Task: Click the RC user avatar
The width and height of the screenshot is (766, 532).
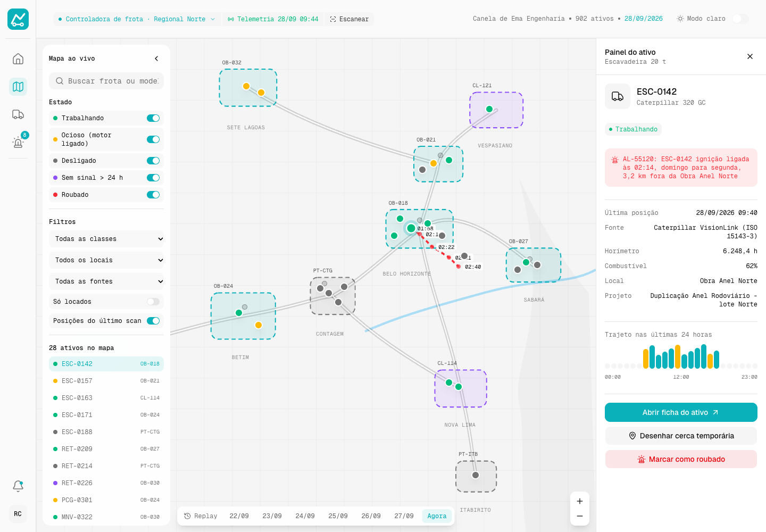Action: click(18, 513)
